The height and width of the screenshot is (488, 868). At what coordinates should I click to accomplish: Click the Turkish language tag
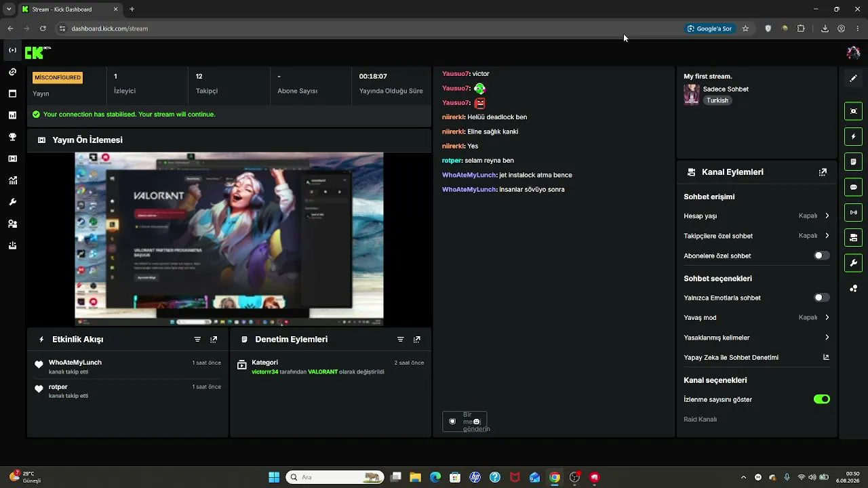[x=717, y=100]
